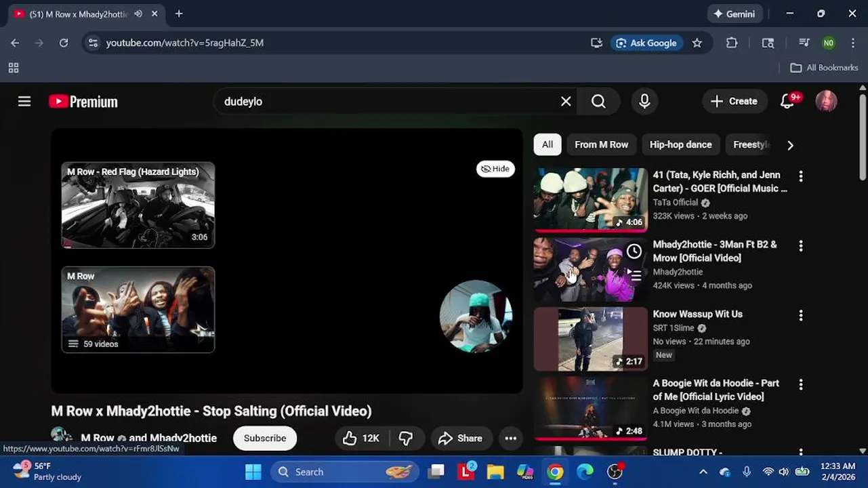Open Chrome three-dot menu
Screen dimensions: 868x488
point(853,43)
